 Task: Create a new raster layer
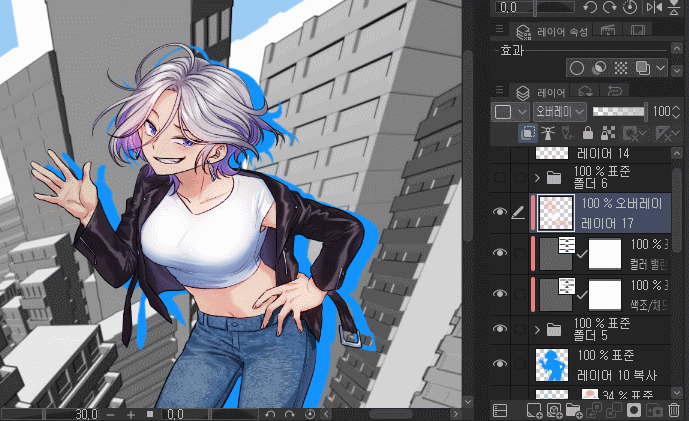533,410
